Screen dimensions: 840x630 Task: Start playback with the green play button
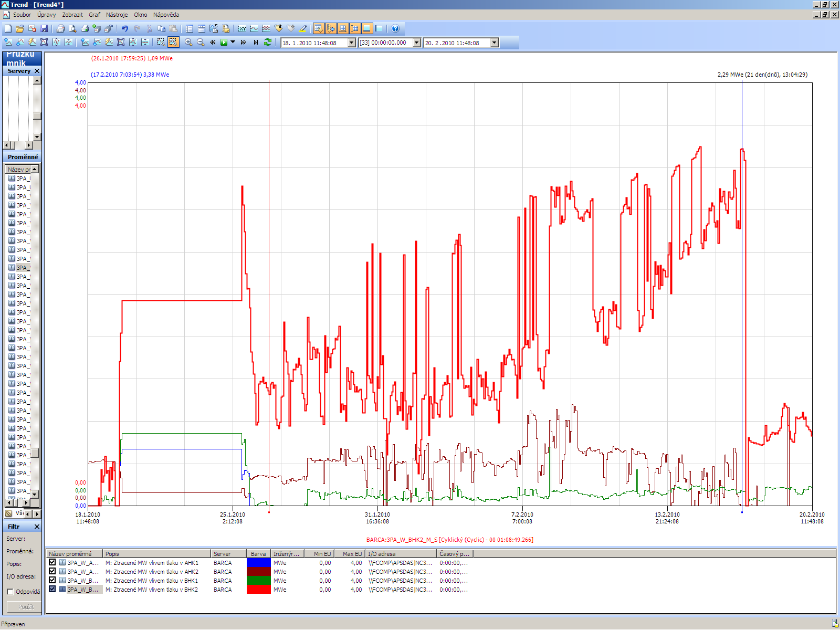[224, 43]
